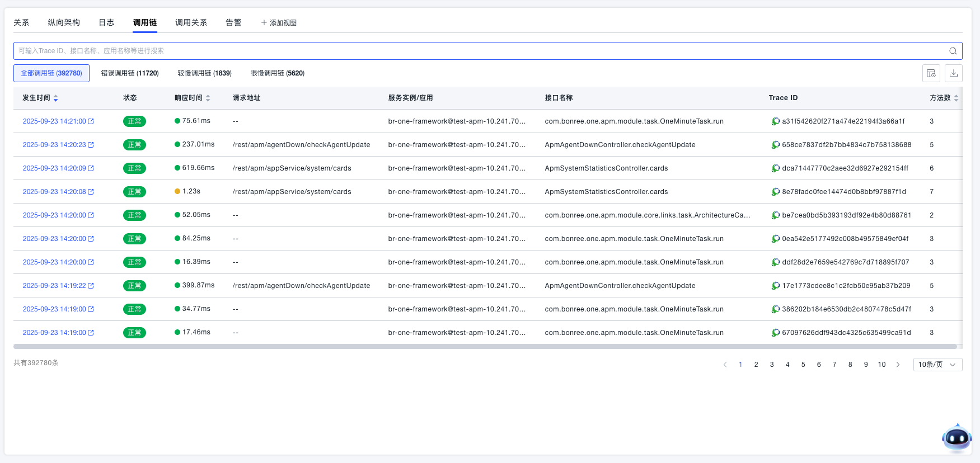Image resolution: width=980 pixels, height=463 pixels.
Task: Toggle sort on 方法数 column
Action: click(x=956, y=98)
